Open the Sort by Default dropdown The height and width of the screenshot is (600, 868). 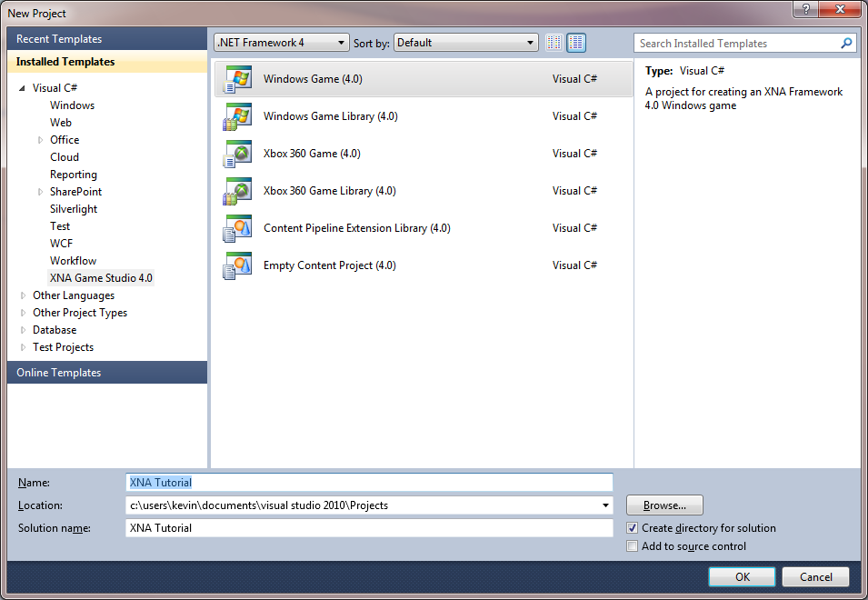tap(465, 43)
